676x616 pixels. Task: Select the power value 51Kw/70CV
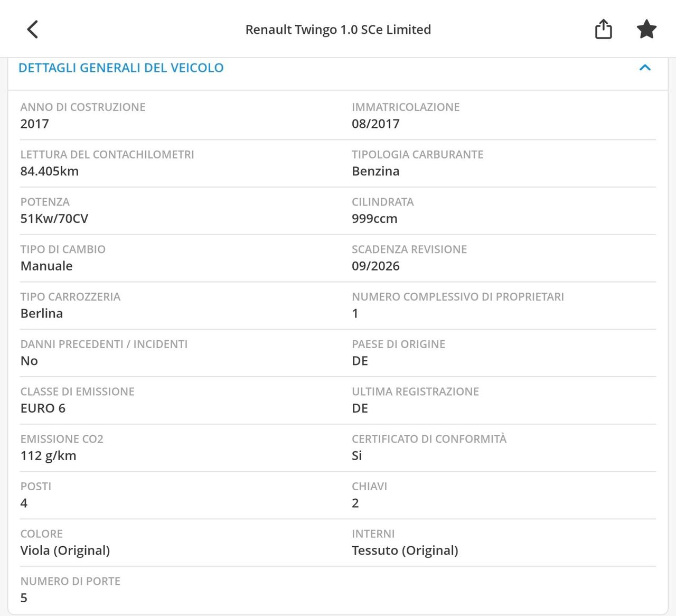click(54, 219)
